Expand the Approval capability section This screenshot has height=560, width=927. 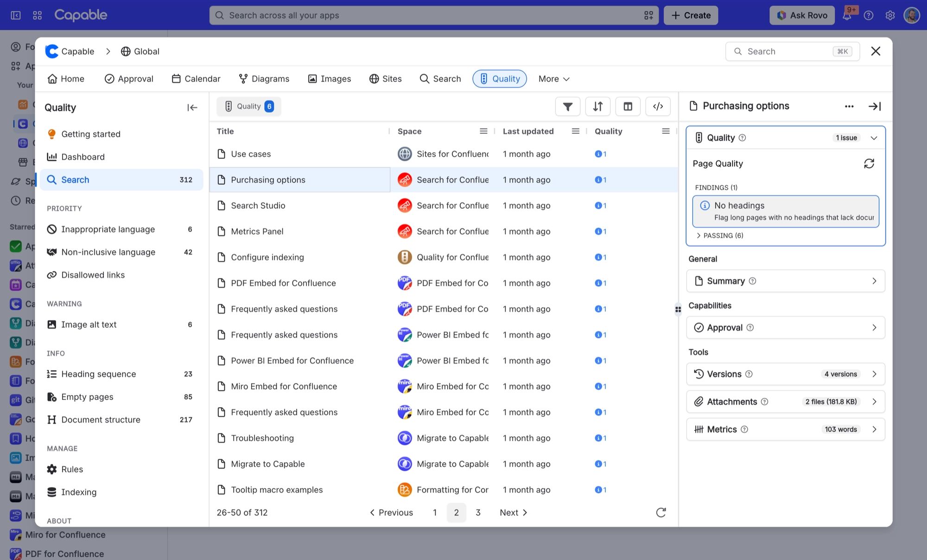pos(786,327)
